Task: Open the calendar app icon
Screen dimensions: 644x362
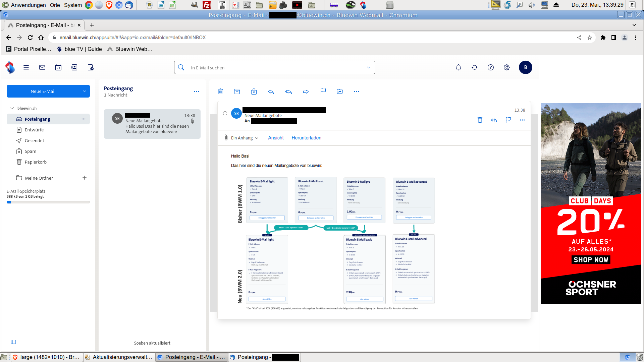Action: [x=58, y=67]
